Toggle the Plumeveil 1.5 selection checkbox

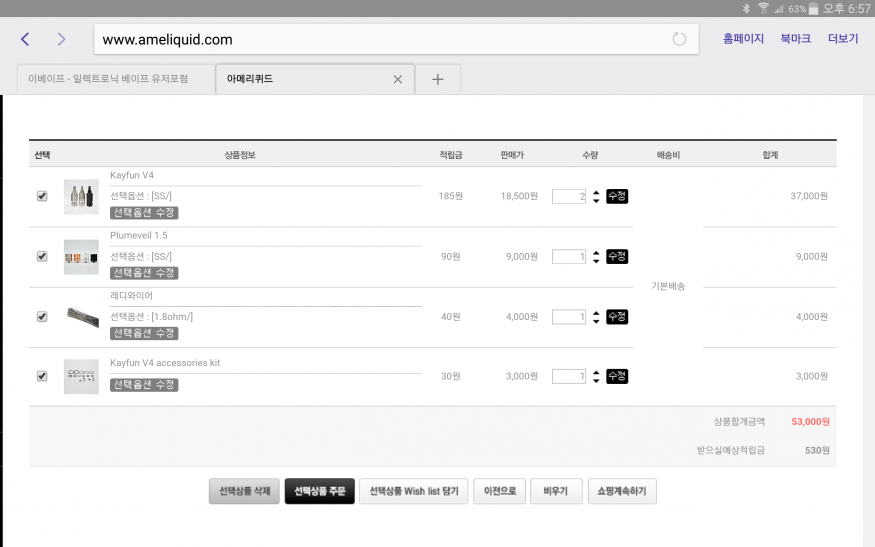(x=42, y=257)
